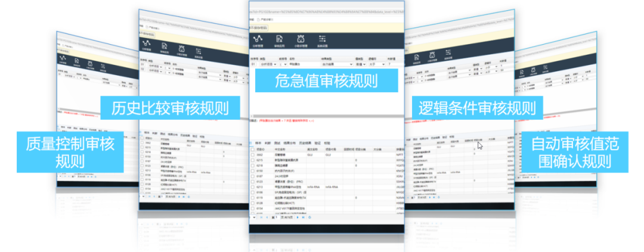Viewport: 644px width, 252px height.
Task: Open the 类型 dropdown showing 分析项目
Action: tap(268, 64)
